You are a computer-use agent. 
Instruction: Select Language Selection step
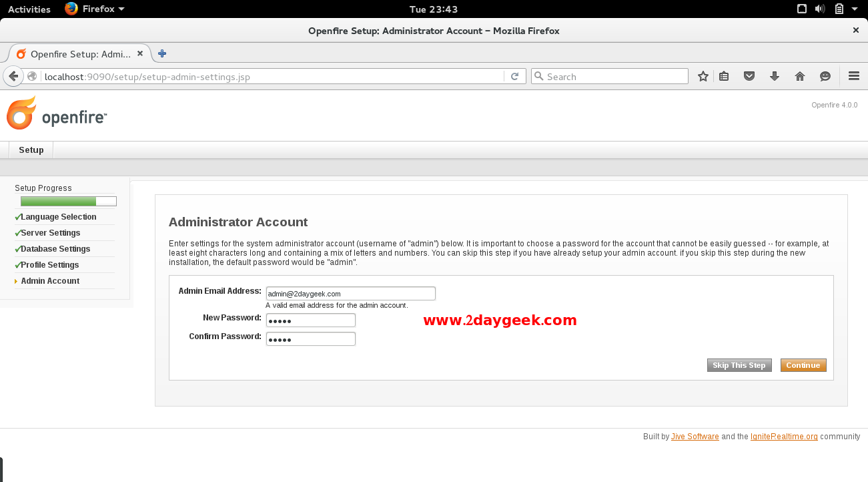[58, 216]
